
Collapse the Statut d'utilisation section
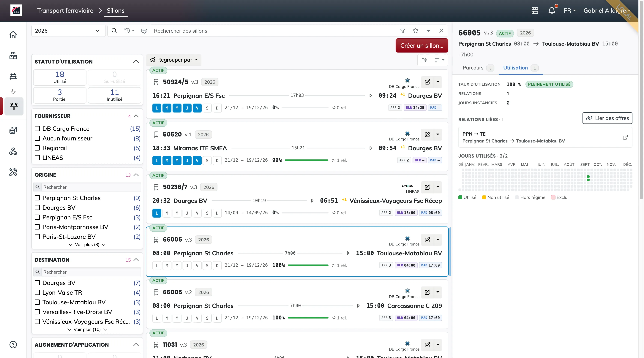(136, 61)
